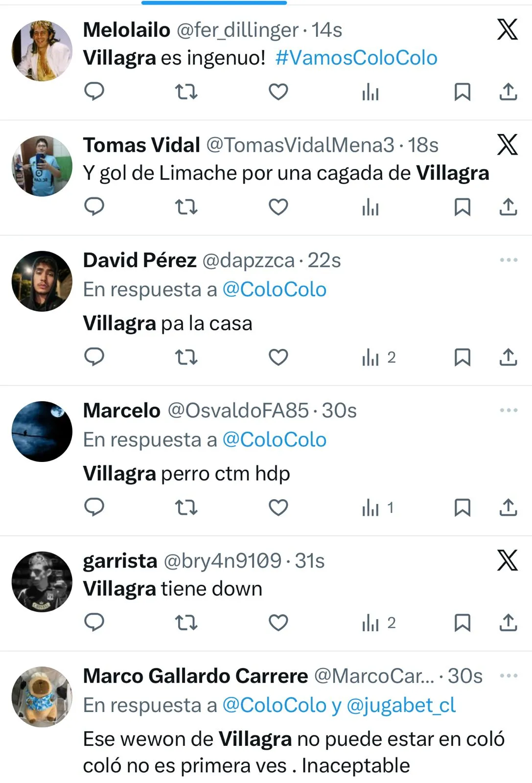
Task: Like garrista's tweet 'Villagra tiene down'
Action: [278, 622]
